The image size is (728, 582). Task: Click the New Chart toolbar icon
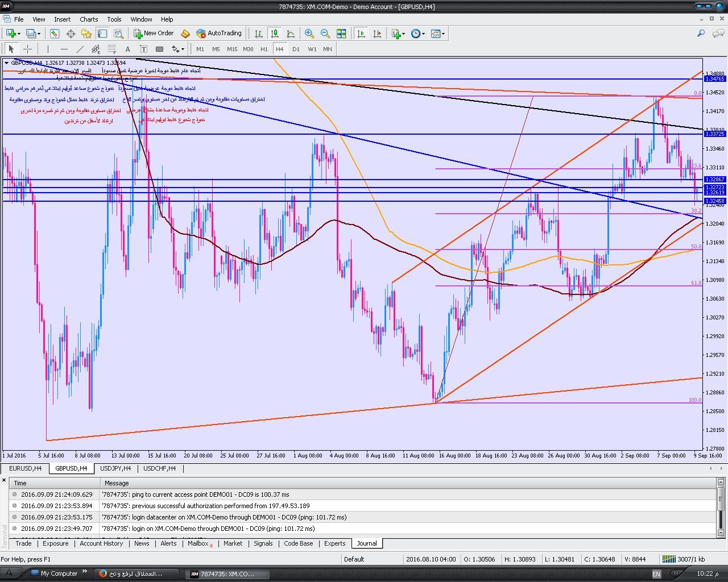pyautogui.click(x=11, y=34)
